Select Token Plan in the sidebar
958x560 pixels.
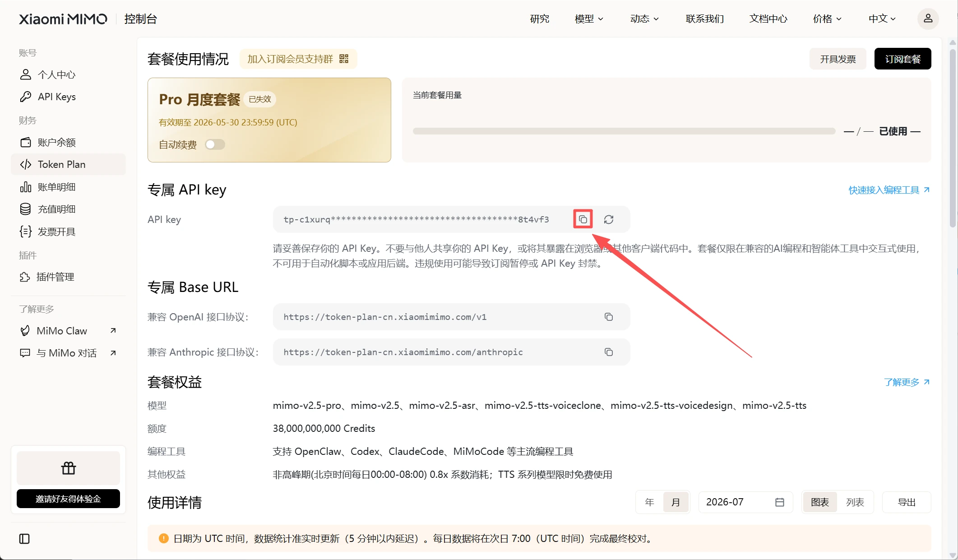(x=68, y=164)
